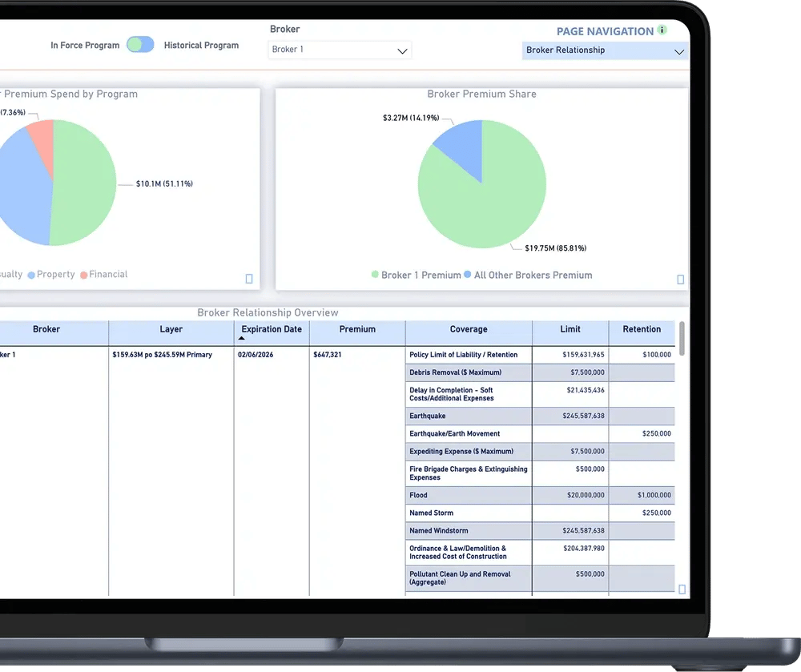Toggle the In Force / Historical Program switch

(x=140, y=45)
